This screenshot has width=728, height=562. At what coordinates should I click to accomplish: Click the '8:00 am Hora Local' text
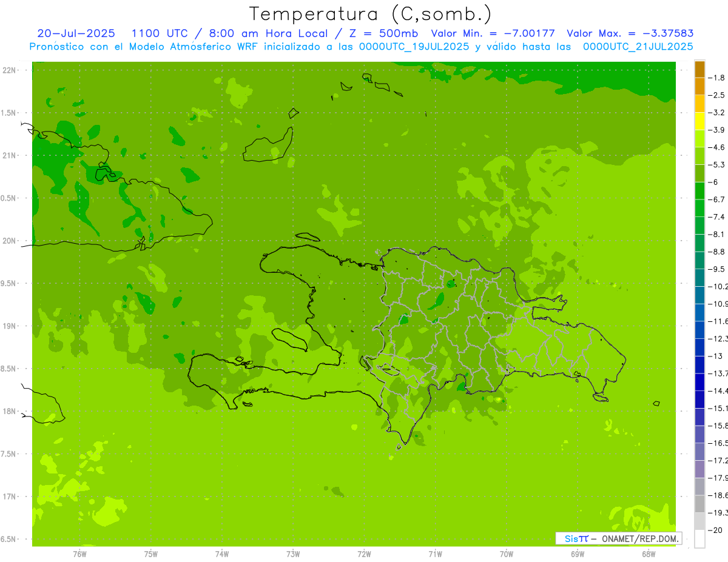click(x=269, y=33)
